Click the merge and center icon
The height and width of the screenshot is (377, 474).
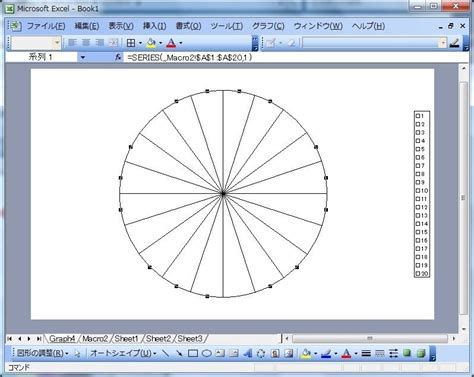[114, 43]
